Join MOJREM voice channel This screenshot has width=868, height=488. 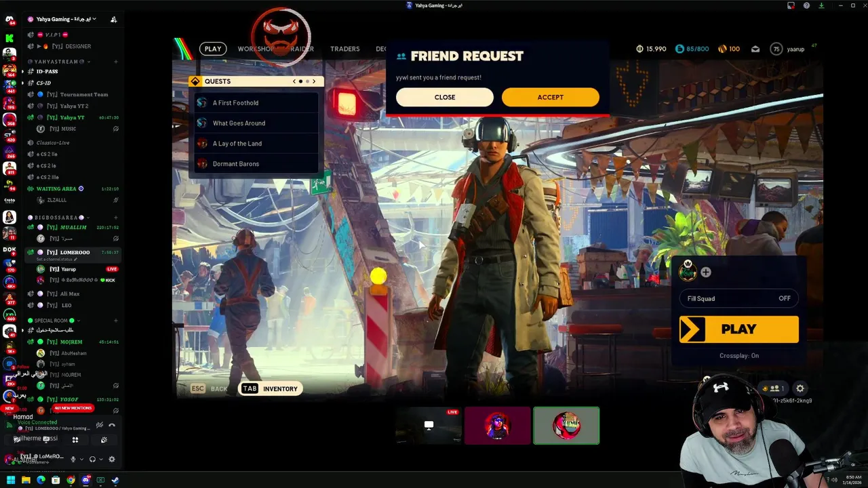71,342
